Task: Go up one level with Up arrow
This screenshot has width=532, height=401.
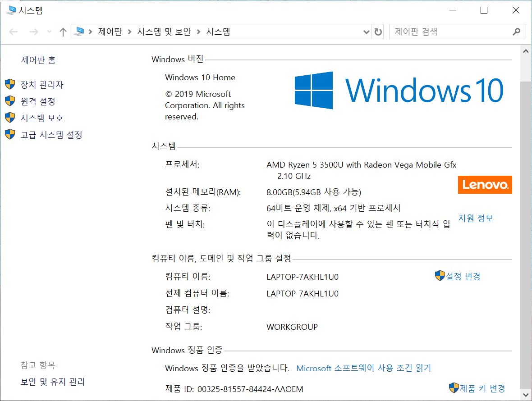Action: (63, 32)
